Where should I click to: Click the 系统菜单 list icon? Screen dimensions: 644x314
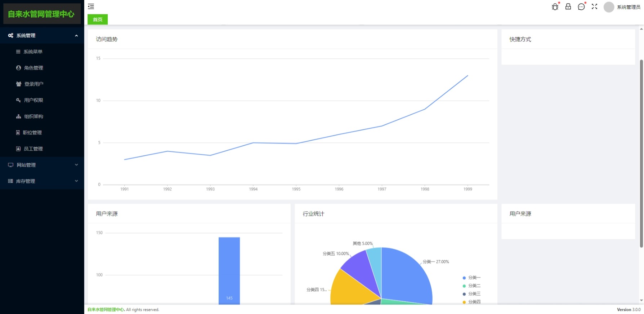point(18,52)
